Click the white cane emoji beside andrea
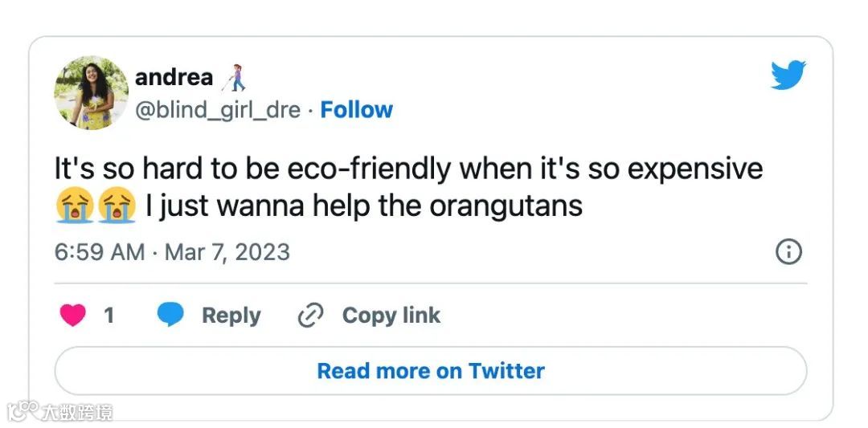 (235, 78)
